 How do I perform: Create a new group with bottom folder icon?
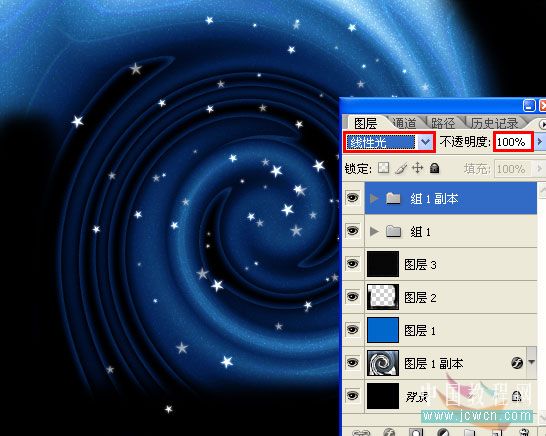pos(469,433)
